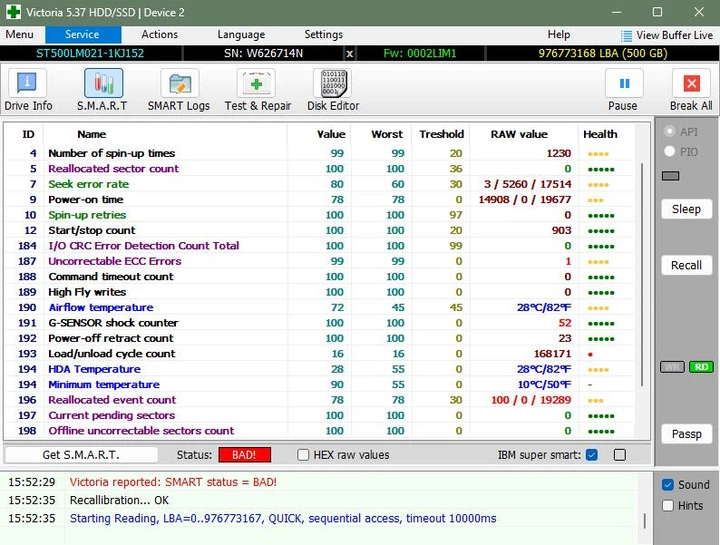Select the API radio option

click(669, 131)
